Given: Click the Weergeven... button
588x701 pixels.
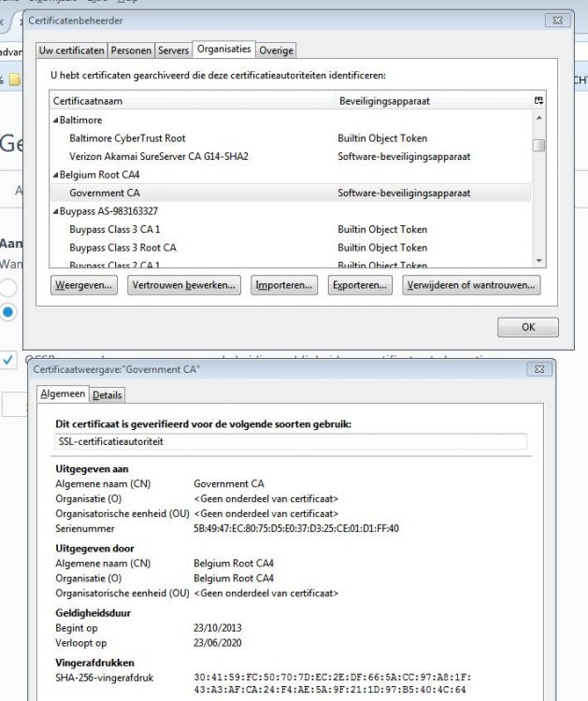Looking at the screenshot, I should pos(84,285).
